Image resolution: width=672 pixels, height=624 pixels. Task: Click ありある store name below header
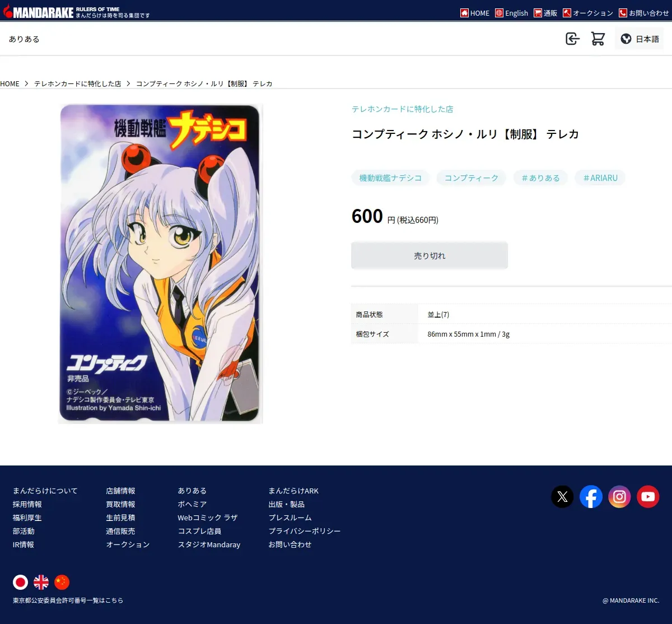[24, 39]
